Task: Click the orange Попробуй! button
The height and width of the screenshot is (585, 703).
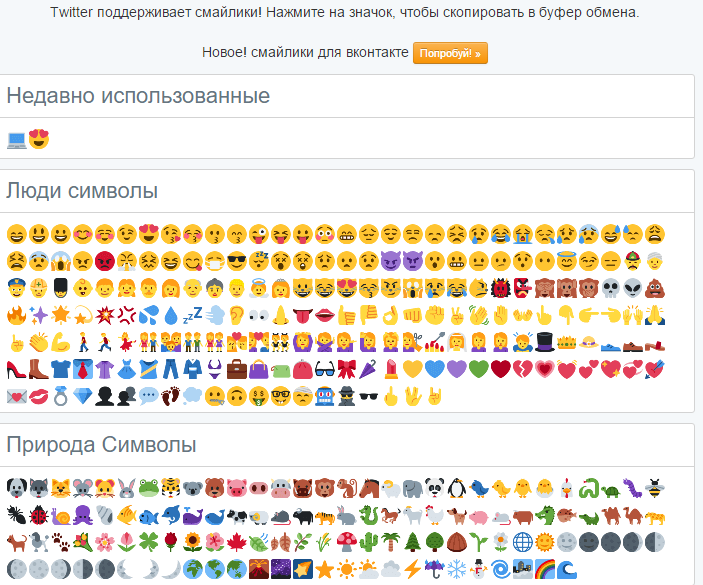Action: pyautogui.click(x=450, y=53)
